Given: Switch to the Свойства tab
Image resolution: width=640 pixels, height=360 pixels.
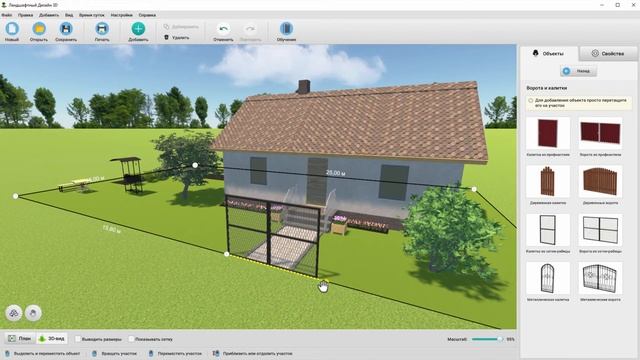Looking at the screenshot, I should (x=608, y=53).
